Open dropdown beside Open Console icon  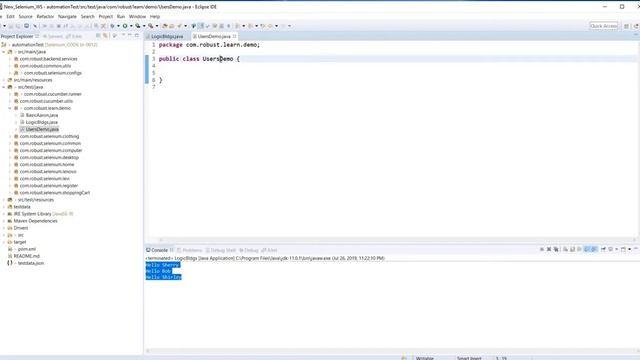[629, 249]
